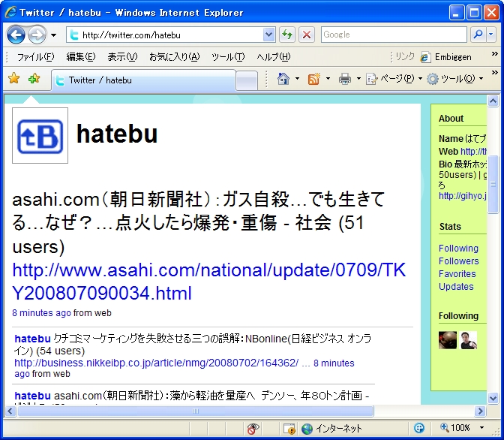The height and width of the screenshot is (440, 504).
Task: Open the ページ(P) command menu
Action: [394, 79]
